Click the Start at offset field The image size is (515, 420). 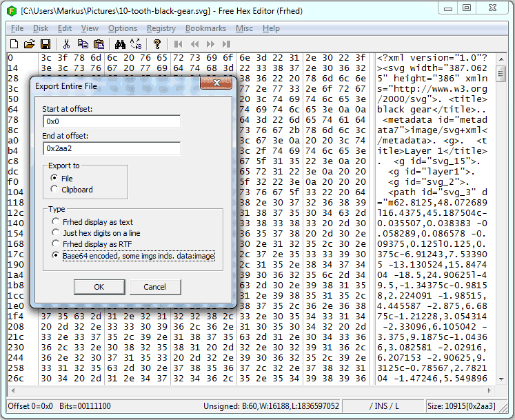pos(112,121)
